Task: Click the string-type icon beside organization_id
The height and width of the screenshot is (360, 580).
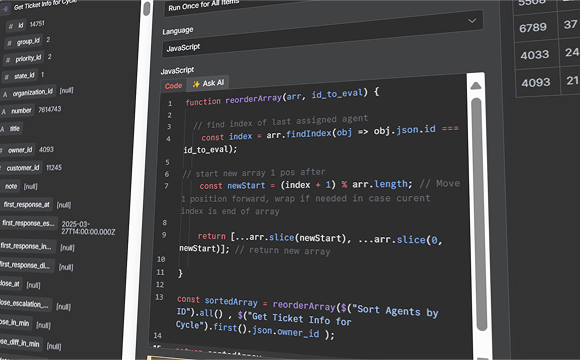Action: pyautogui.click(x=5, y=94)
